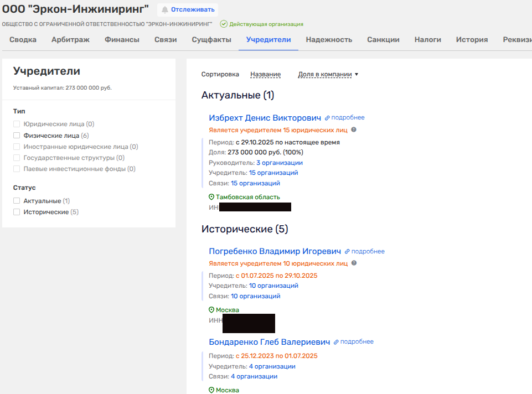Open the Финансы tab
532x394 pixels.
pos(122,40)
